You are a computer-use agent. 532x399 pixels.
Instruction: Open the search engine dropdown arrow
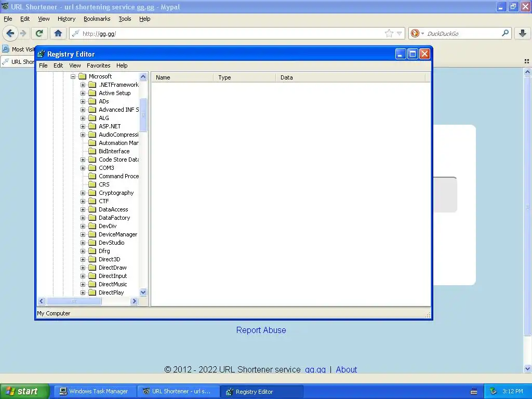click(x=422, y=33)
